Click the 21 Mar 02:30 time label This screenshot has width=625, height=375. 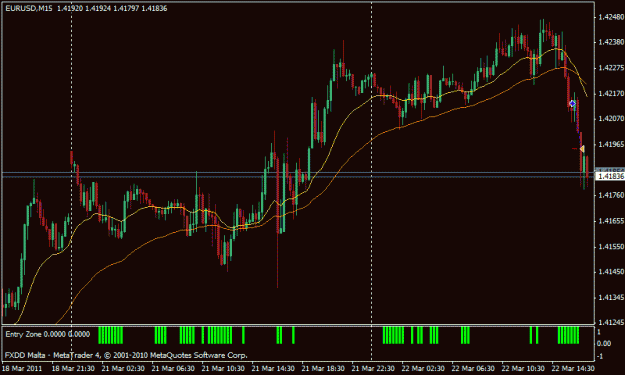[x=123, y=368]
